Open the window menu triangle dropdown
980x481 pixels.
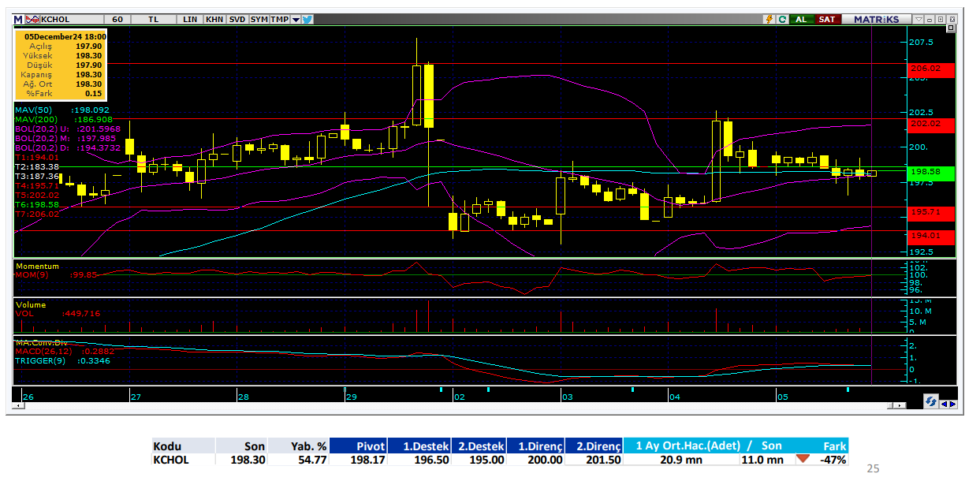[x=919, y=19]
